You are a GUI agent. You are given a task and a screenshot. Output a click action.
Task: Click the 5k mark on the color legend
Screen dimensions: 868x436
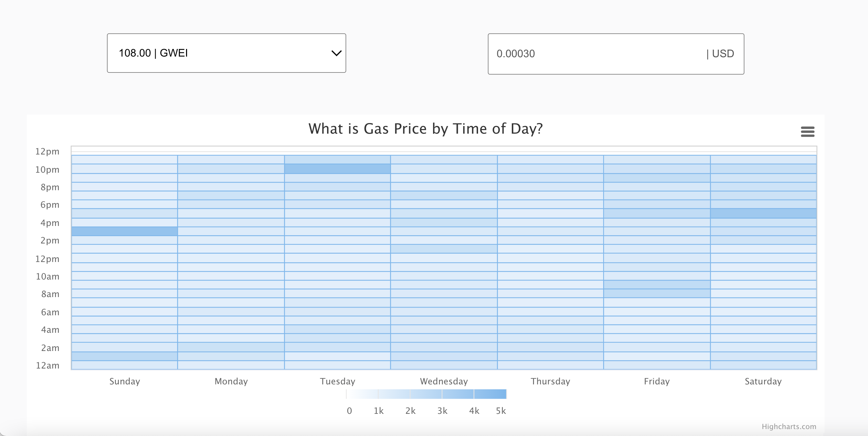(502, 411)
